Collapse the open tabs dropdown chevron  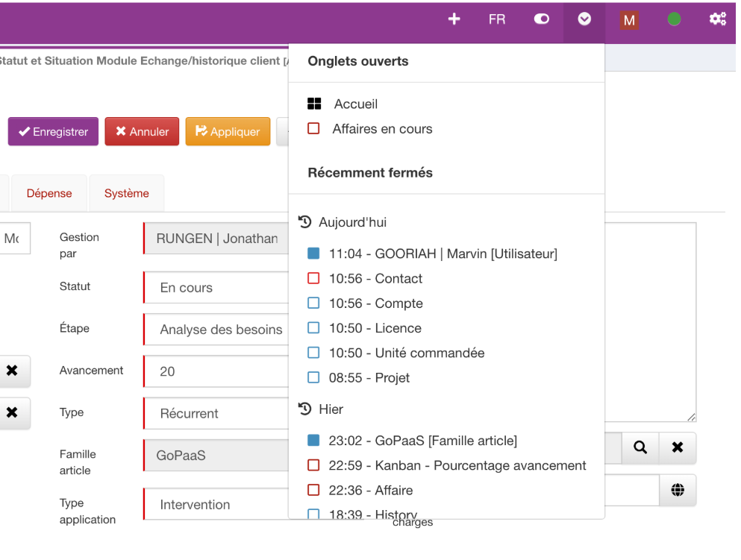pyautogui.click(x=585, y=20)
